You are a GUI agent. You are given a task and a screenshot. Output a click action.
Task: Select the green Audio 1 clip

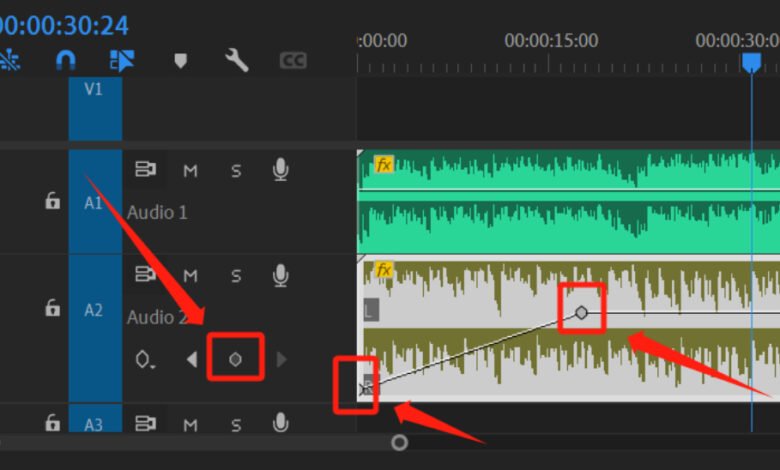tap(568, 201)
